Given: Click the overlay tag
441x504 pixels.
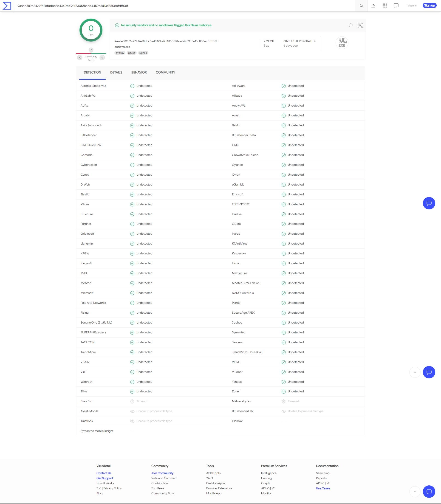Looking at the screenshot, I should pyautogui.click(x=120, y=53).
